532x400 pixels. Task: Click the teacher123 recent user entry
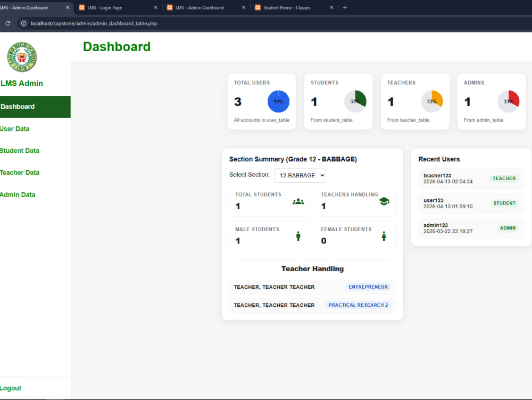[471, 178]
